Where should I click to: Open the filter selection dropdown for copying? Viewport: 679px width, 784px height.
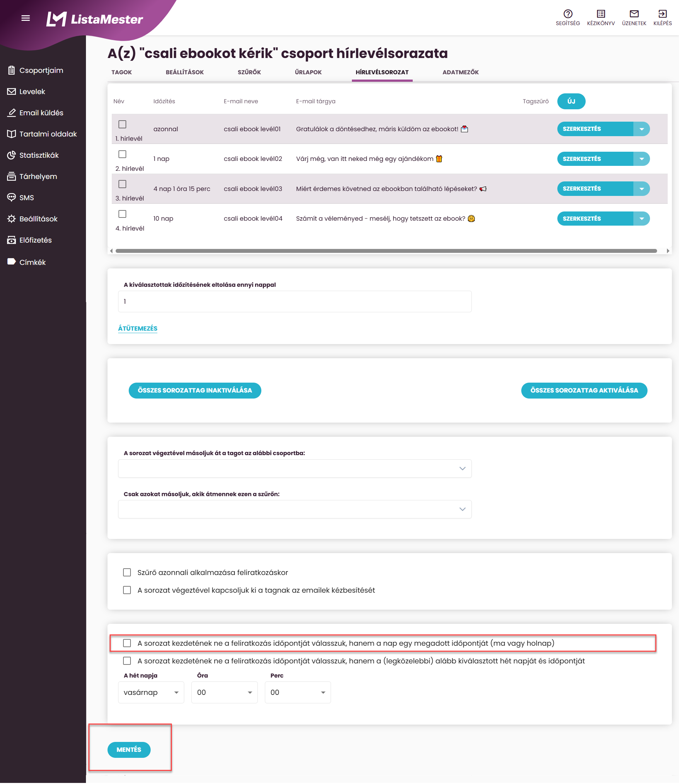[x=295, y=509]
